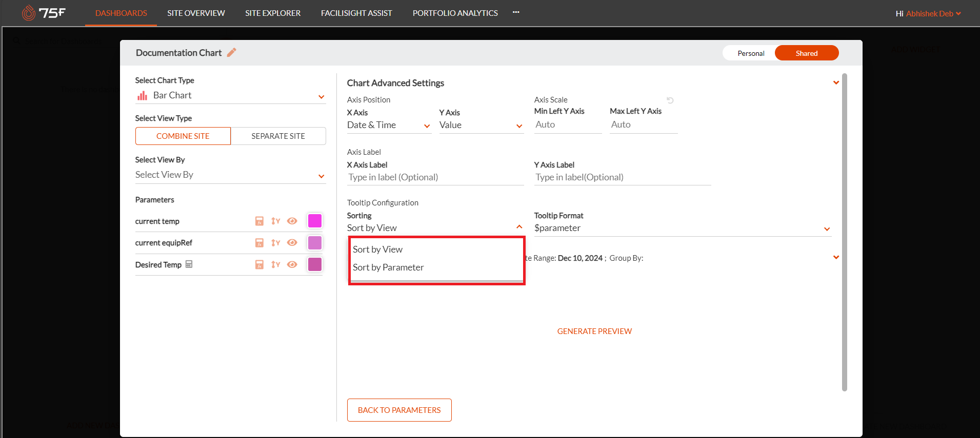
Task: Open the Y Axis Value dropdown
Action: pyautogui.click(x=481, y=126)
